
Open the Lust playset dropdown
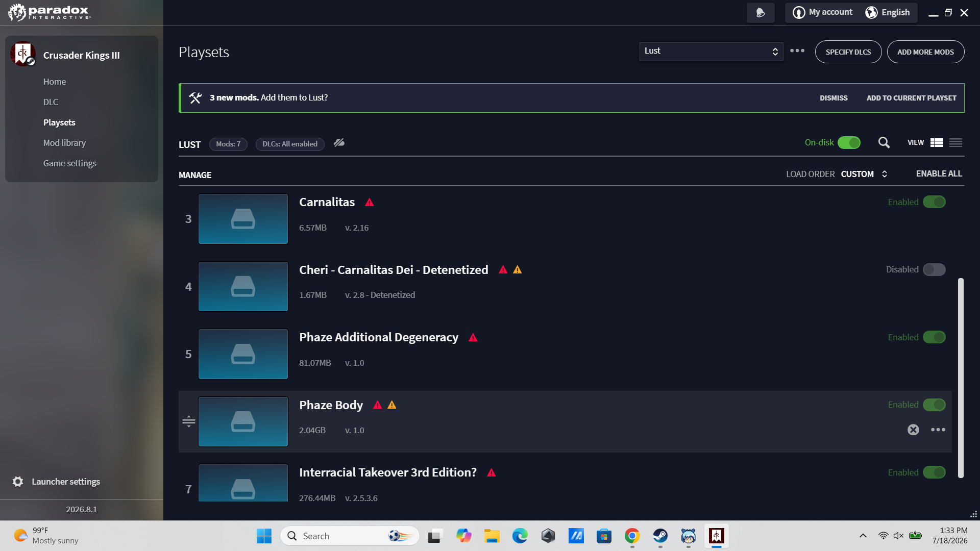tap(711, 51)
